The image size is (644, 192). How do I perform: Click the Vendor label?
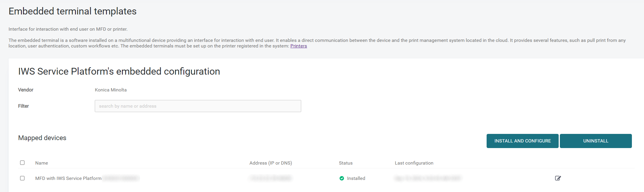(x=26, y=90)
